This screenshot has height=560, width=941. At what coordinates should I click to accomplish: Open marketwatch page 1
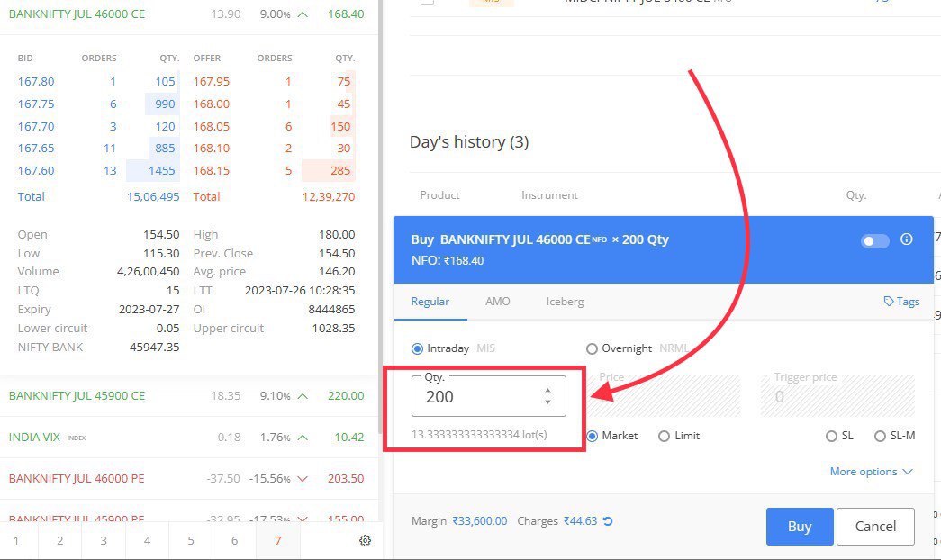pyautogui.click(x=16, y=541)
